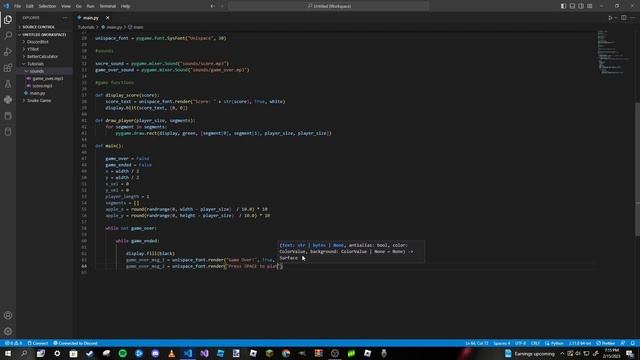Click the Connect status bar item

click(x=38, y=343)
